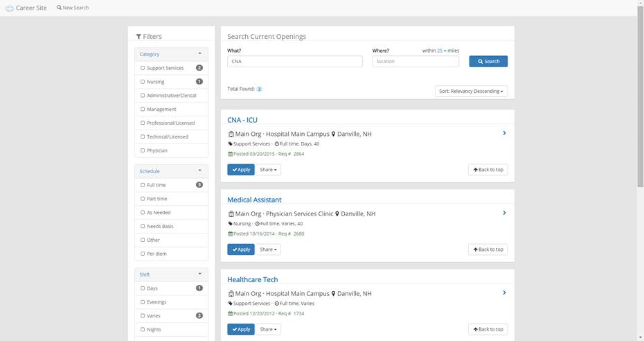This screenshot has height=341, width=644.
Task: Click the funnel icon beside Filters
Action: pos(138,37)
